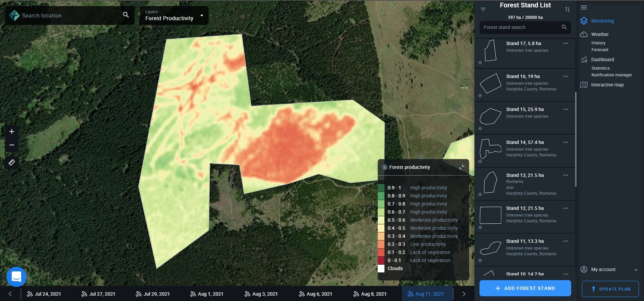The width and height of the screenshot is (644, 301).
Task: Click the Forest stand search field
Action: 520,27
